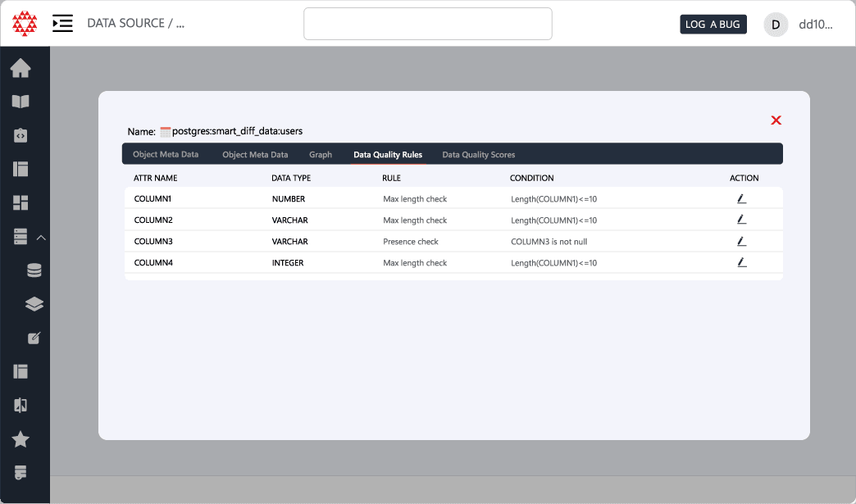The image size is (856, 504).
Task: Open the documentation book icon
Action: (20, 102)
